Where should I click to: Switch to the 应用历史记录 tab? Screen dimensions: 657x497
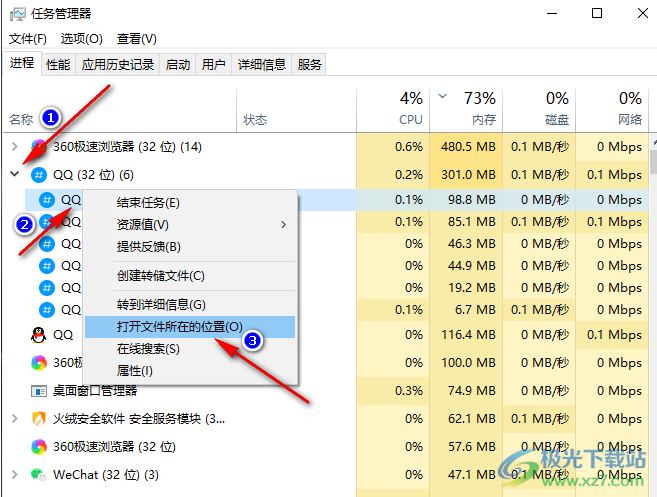(x=118, y=65)
